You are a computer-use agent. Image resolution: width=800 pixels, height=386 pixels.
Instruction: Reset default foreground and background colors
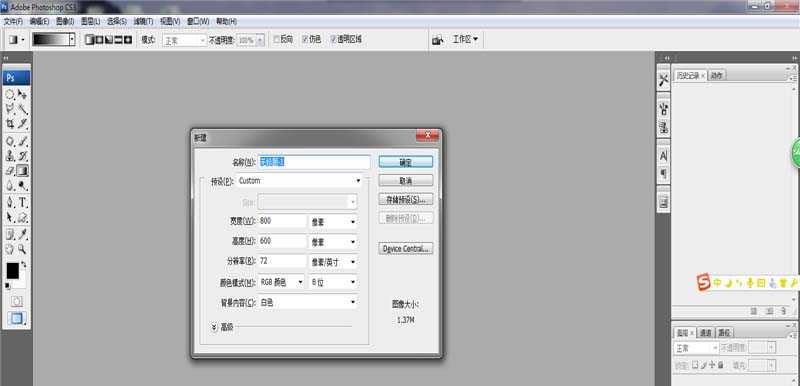click(7, 286)
